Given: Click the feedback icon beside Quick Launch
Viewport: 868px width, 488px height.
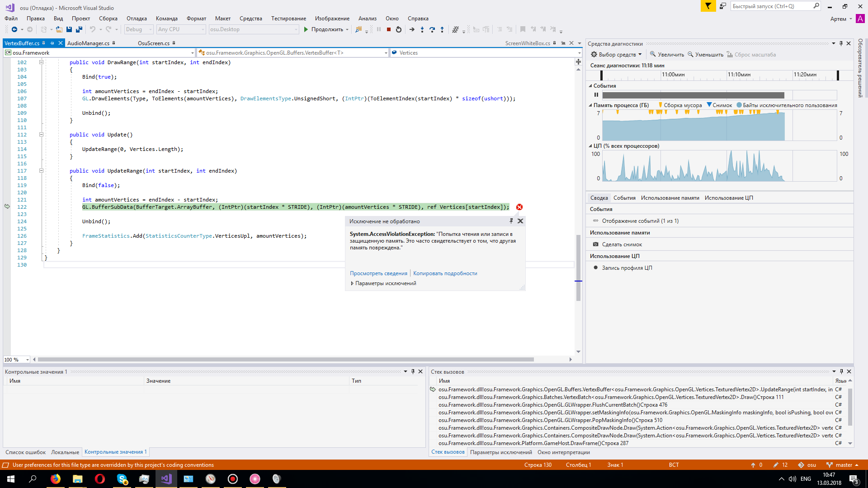Looking at the screenshot, I should coord(723,6).
